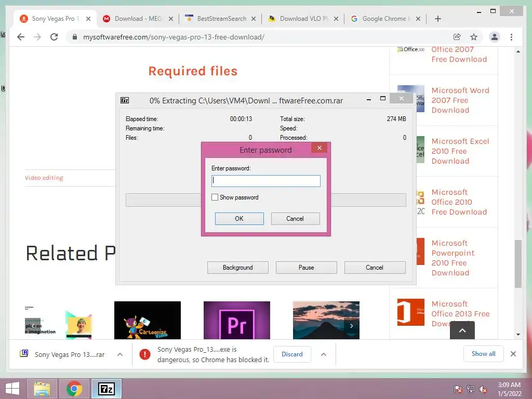Open Action Center flag tray icon
The image size is (532, 399).
pos(458,389)
